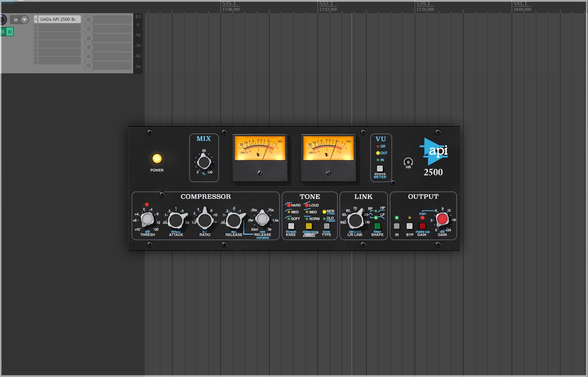
Task: Click the topmost send knob icon
Action: pyautogui.click(x=89, y=20)
